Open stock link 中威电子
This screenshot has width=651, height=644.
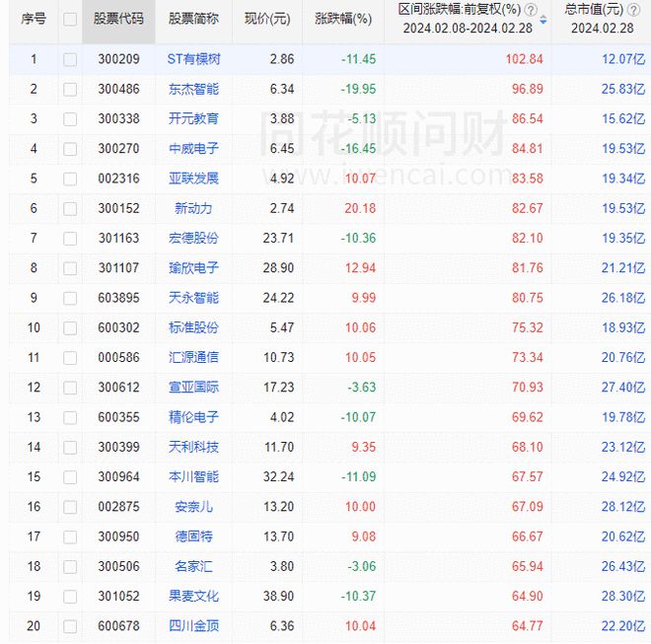(193, 149)
